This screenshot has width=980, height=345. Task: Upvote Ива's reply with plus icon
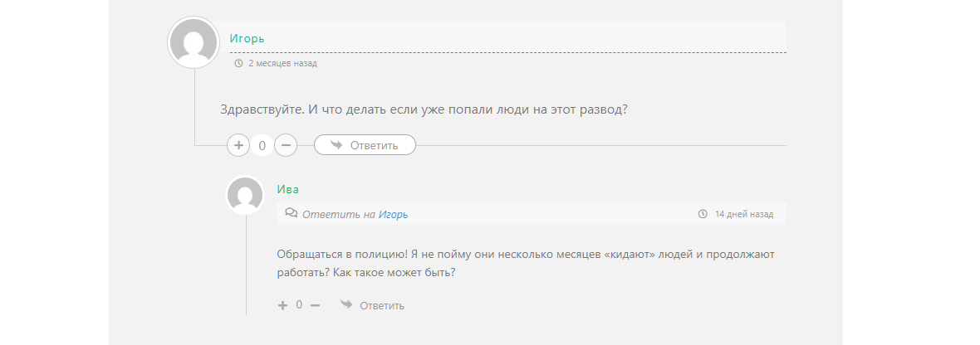(x=282, y=305)
